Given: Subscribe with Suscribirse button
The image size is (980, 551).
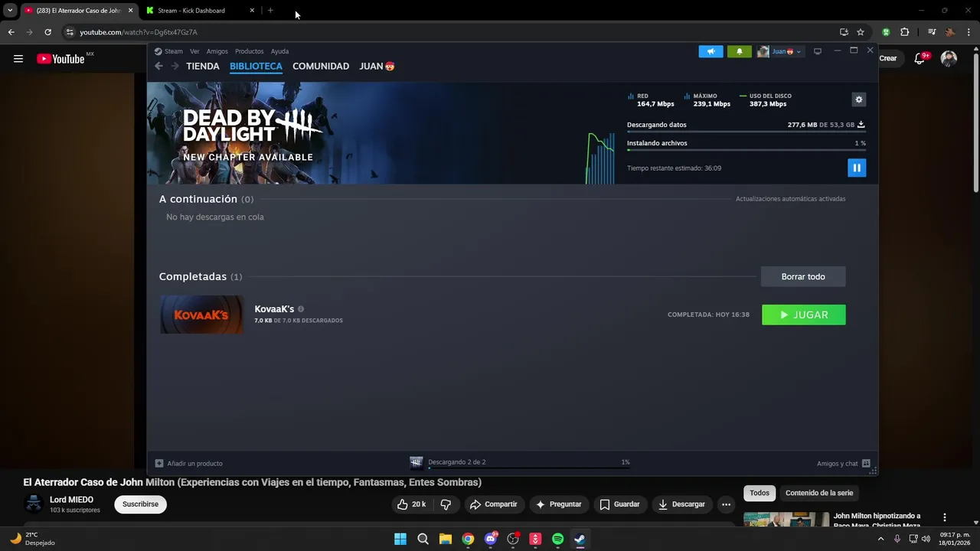Looking at the screenshot, I should (x=141, y=504).
